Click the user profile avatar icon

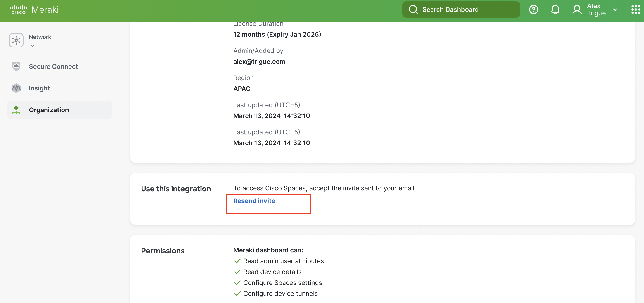coord(577,9)
